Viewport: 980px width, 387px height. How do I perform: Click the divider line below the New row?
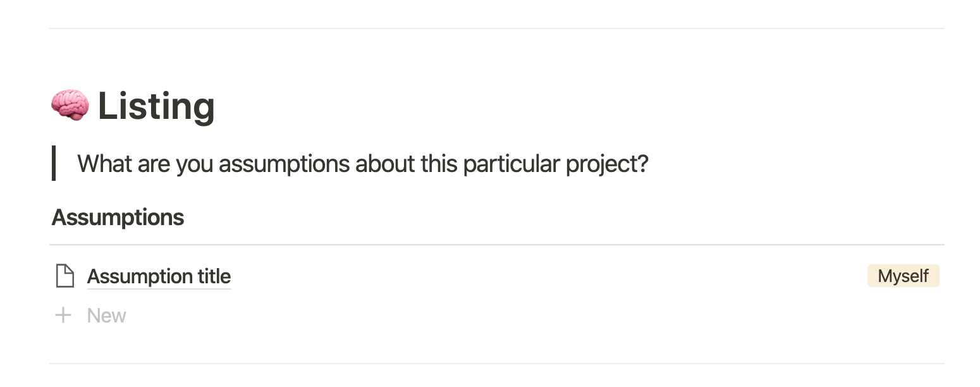point(496,364)
